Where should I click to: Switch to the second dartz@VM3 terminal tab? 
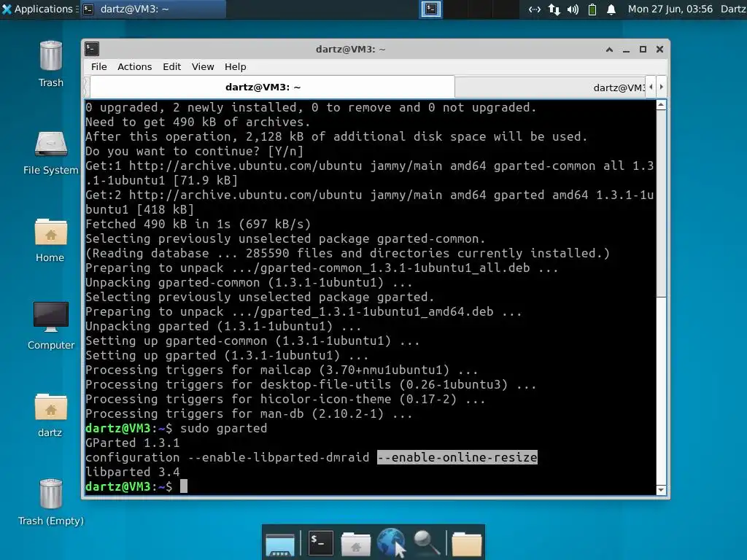550,87
